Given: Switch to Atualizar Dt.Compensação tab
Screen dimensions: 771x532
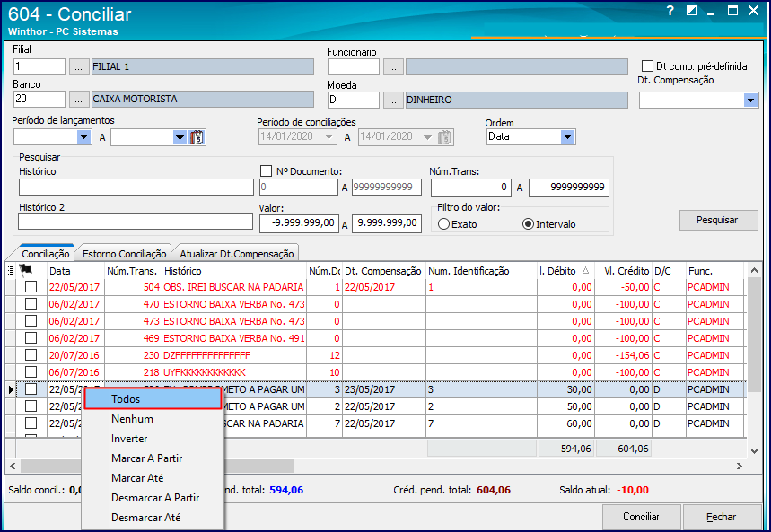Looking at the screenshot, I should 237,253.
